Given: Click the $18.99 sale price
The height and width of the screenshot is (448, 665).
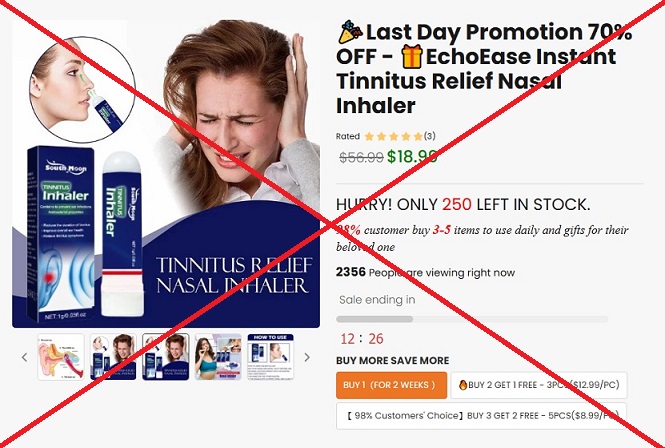Looking at the screenshot, I should tap(412, 157).
